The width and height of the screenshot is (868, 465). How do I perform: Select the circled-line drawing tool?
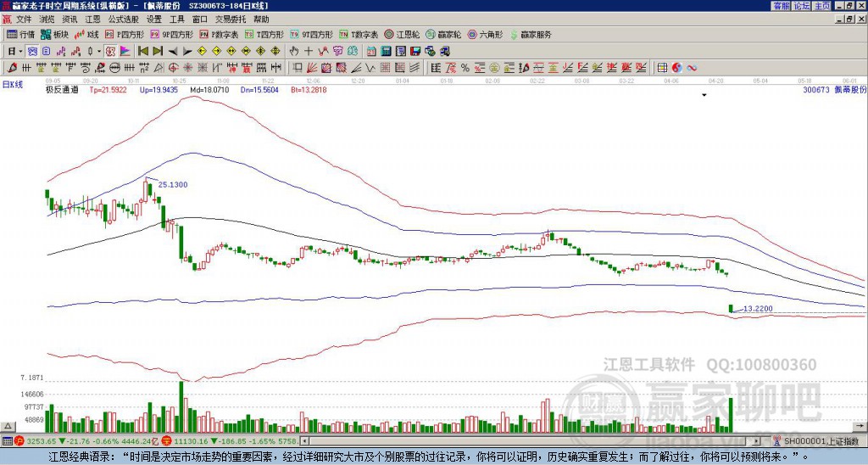[x=115, y=68]
